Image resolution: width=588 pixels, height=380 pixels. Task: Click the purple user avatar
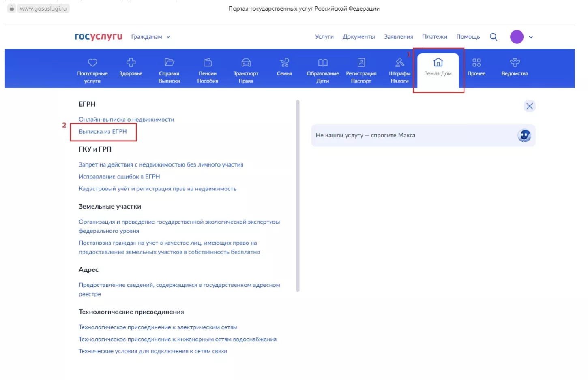point(517,37)
